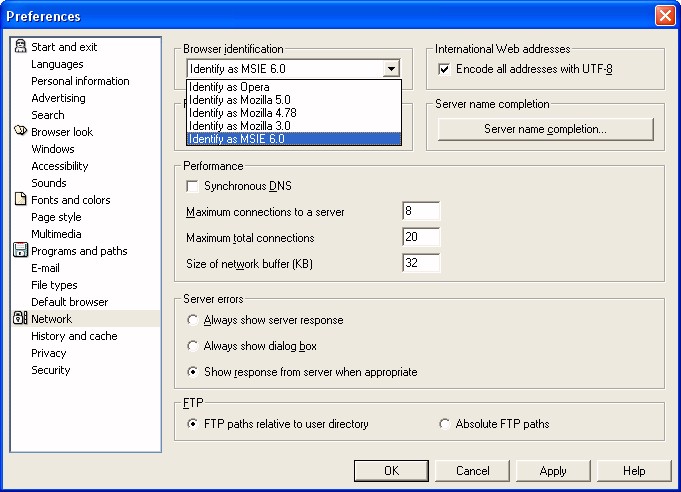Click the Fonts and colors page icon

click(x=20, y=200)
